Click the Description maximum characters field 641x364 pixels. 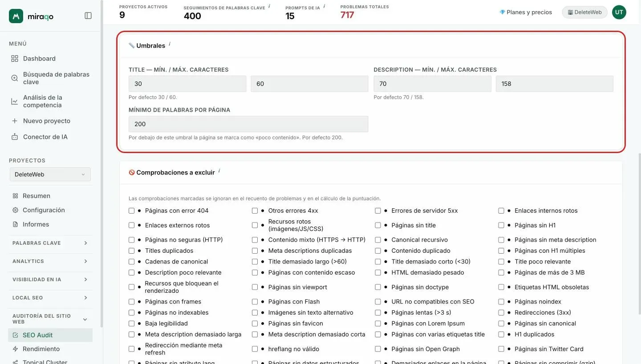tap(555, 84)
